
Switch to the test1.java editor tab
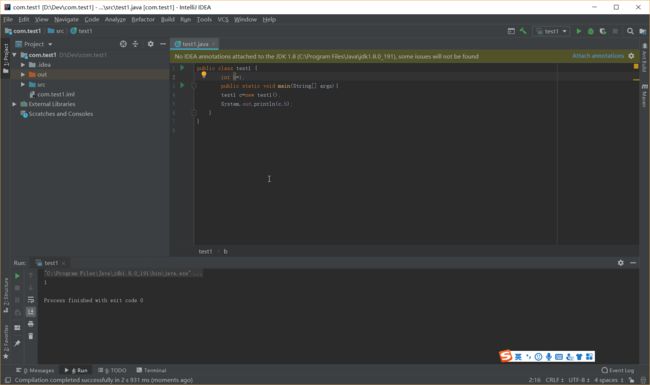click(x=195, y=44)
